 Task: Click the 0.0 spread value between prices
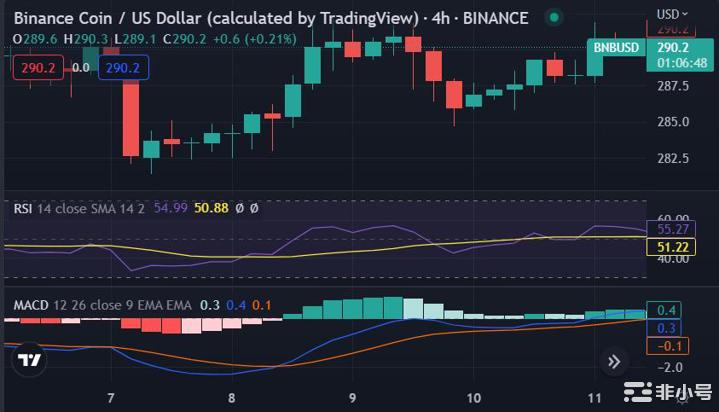click(81, 67)
